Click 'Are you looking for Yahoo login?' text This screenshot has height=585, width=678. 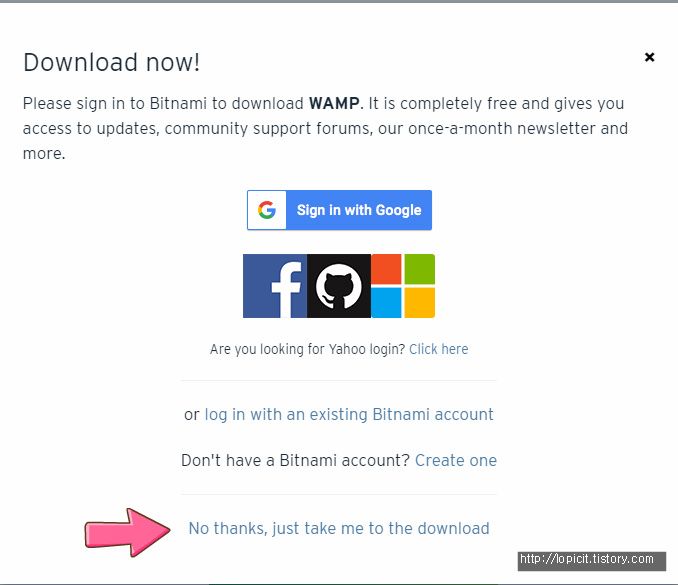pos(307,349)
